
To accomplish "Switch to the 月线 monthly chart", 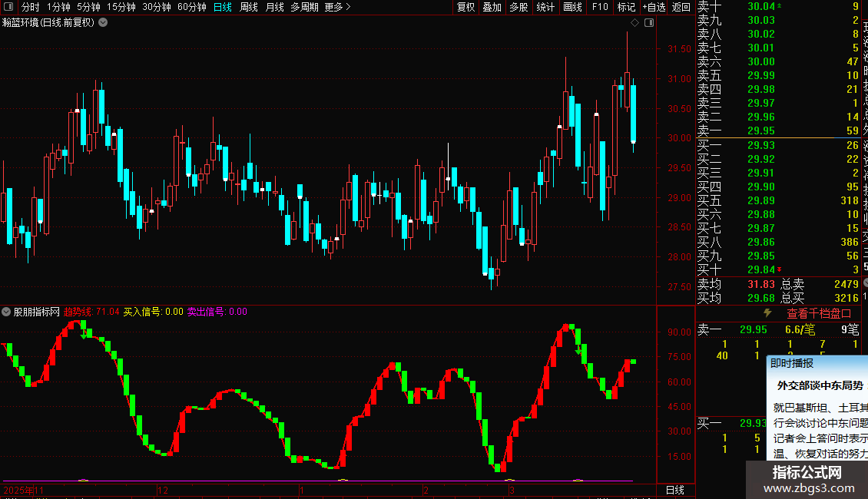I will pos(274,7).
